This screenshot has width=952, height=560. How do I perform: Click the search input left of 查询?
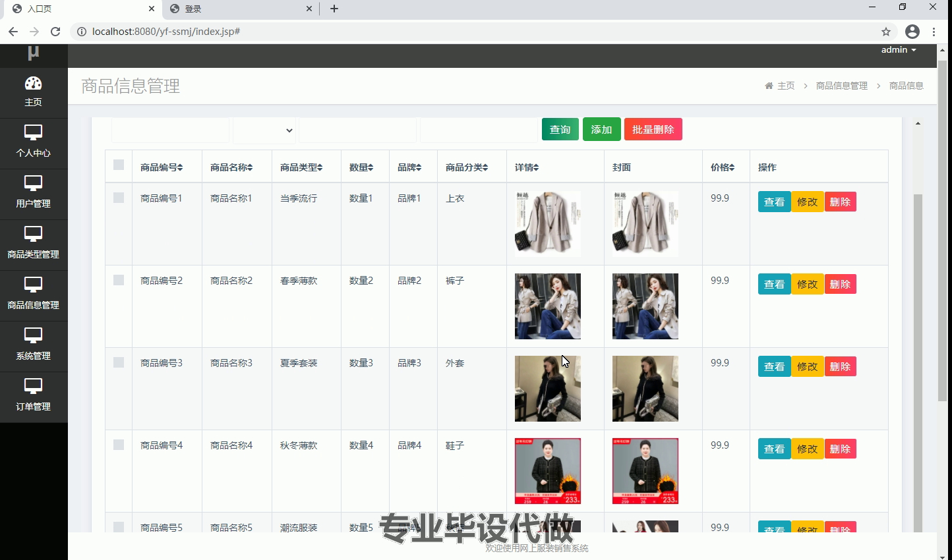click(479, 130)
